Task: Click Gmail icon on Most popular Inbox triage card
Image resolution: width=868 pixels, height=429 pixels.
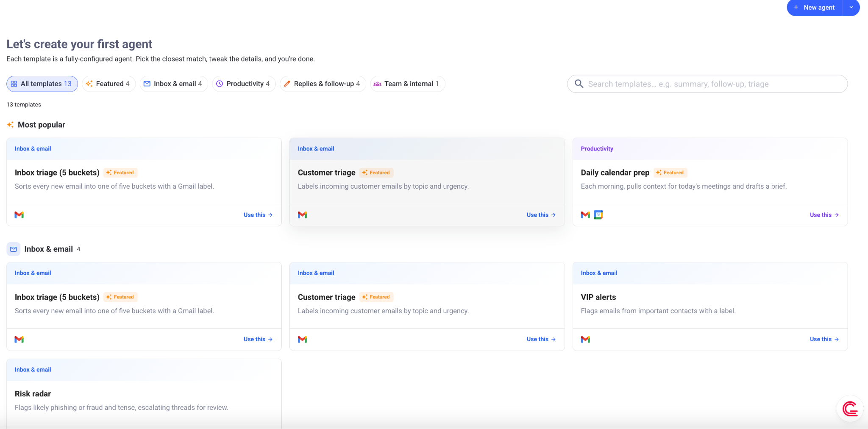Action: pos(19,215)
